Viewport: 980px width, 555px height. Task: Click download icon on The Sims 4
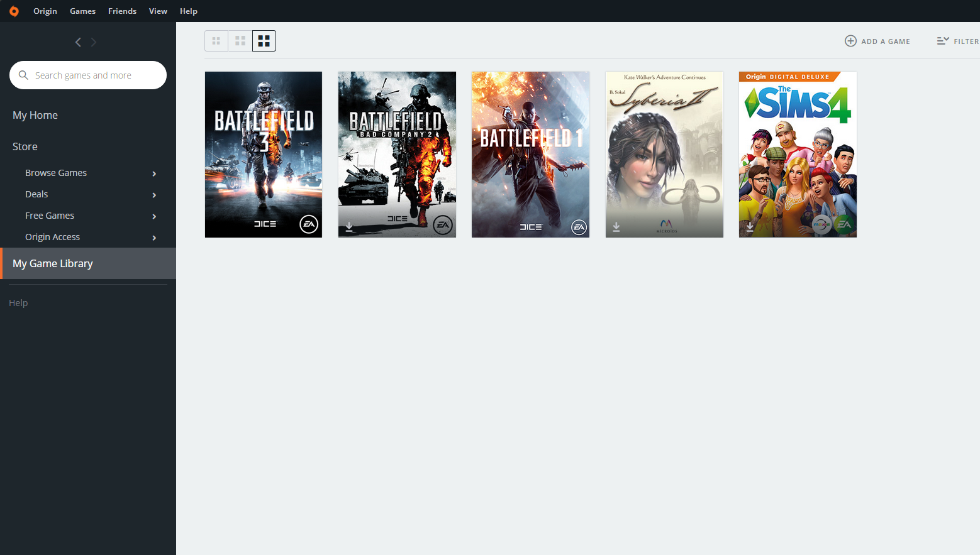click(x=750, y=227)
